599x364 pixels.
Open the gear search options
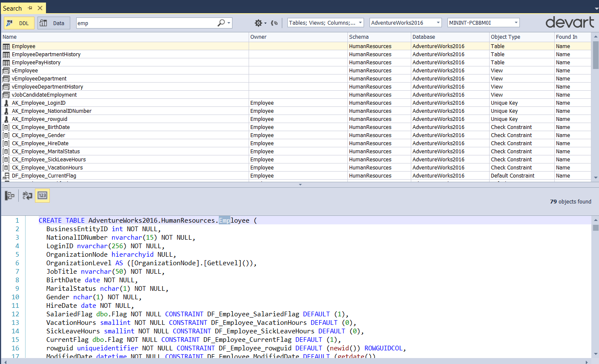point(258,23)
